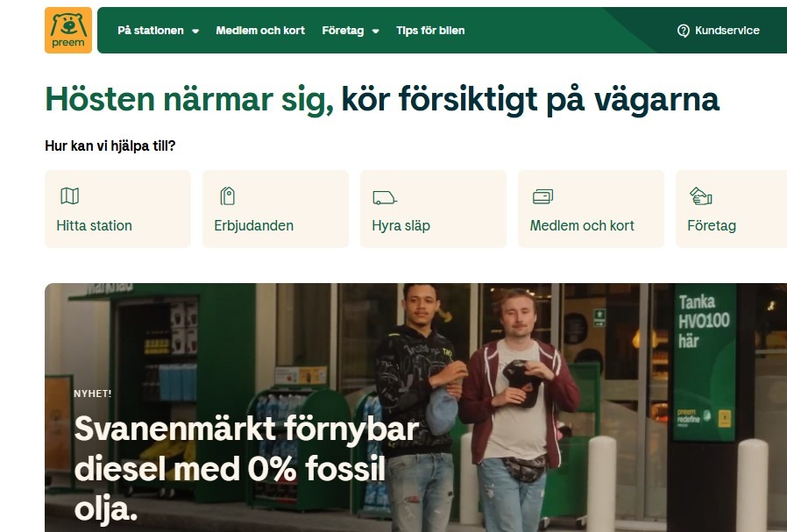The height and width of the screenshot is (532, 787).
Task: Open the Erbjudanden card
Action: (x=275, y=209)
